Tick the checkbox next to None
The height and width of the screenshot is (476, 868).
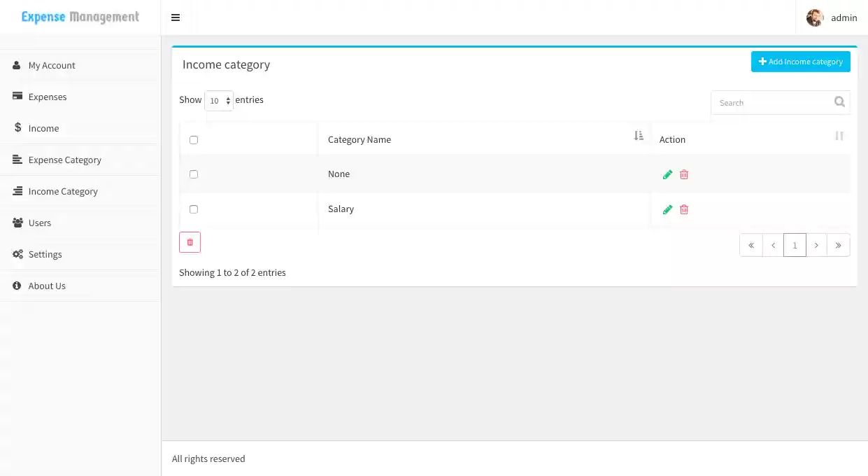coord(194,174)
